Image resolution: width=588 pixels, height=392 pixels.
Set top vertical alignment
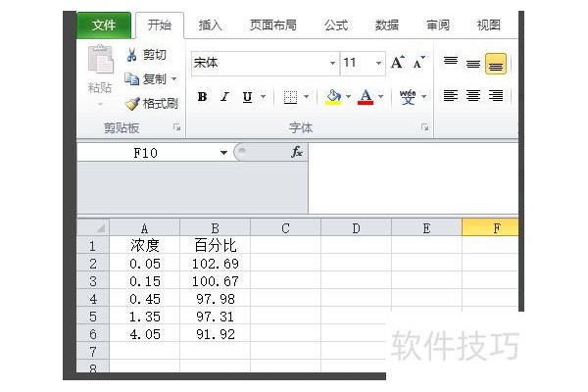451,63
